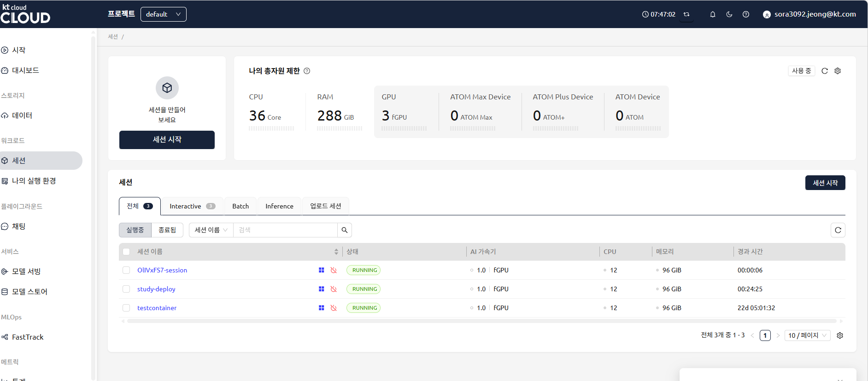The image size is (868, 381).
Task: Click the session search input
Action: pos(285,230)
